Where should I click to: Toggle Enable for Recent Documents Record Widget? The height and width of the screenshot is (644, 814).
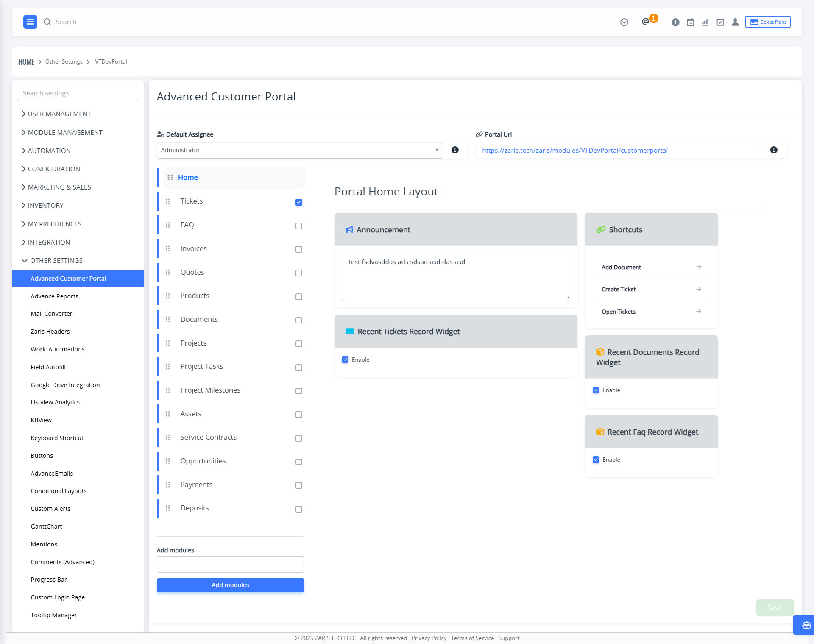(596, 390)
